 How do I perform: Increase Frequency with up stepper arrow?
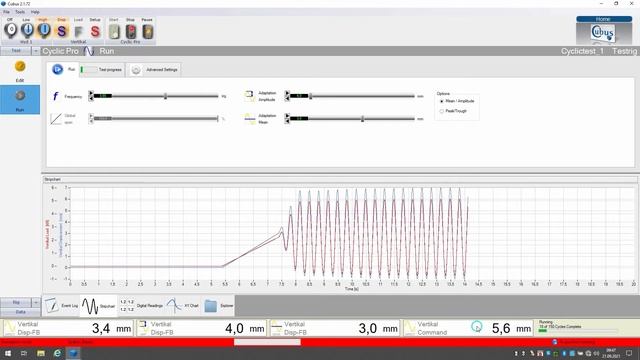point(91,94)
